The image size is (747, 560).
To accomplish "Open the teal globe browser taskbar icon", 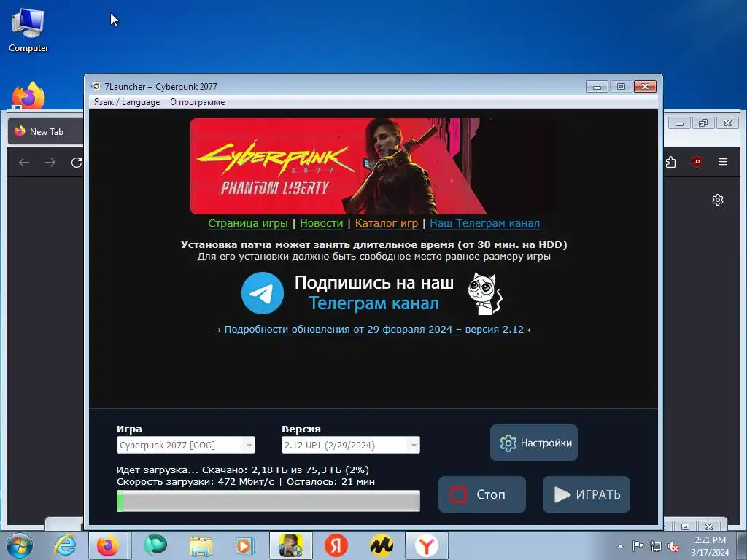I will coord(155,545).
